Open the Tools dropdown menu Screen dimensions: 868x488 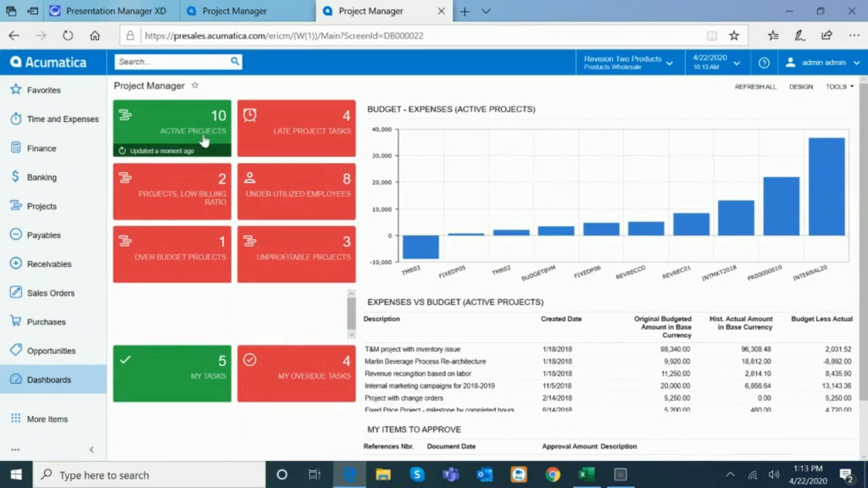(x=840, y=87)
